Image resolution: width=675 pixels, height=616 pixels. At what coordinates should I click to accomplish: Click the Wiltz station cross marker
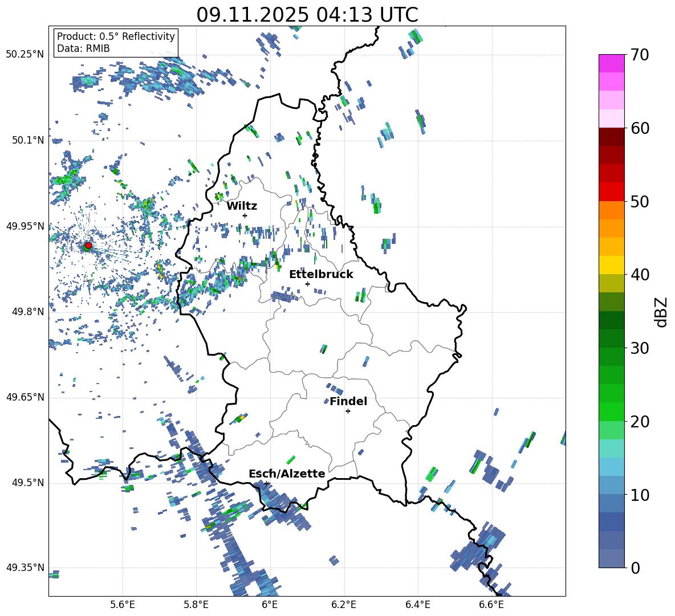tap(245, 215)
